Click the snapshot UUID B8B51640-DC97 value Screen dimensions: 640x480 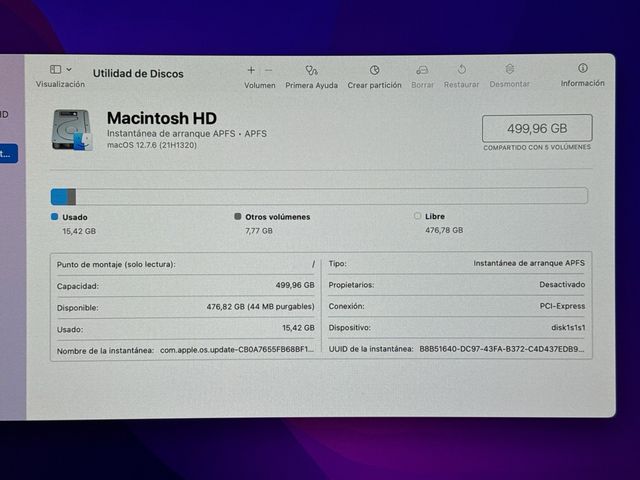[x=502, y=349]
